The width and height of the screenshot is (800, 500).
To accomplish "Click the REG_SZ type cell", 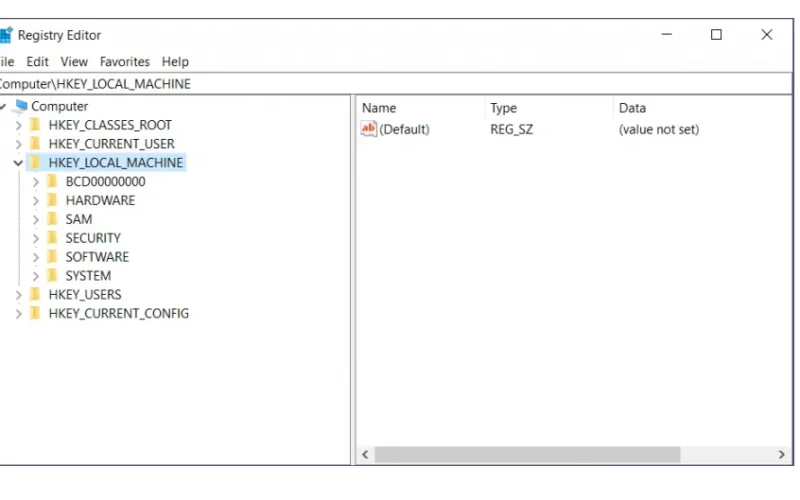I will [x=512, y=130].
